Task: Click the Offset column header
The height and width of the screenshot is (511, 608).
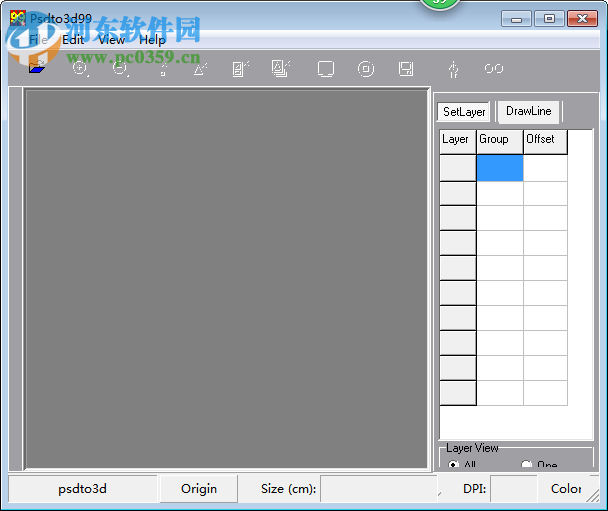Action: coord(545,142)
